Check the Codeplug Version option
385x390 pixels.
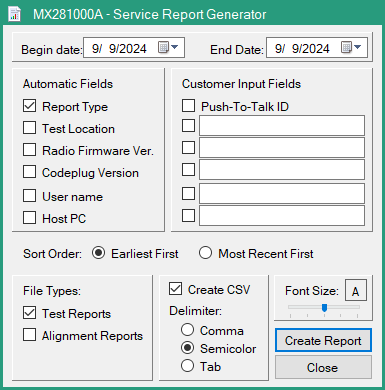coord(30,172)
